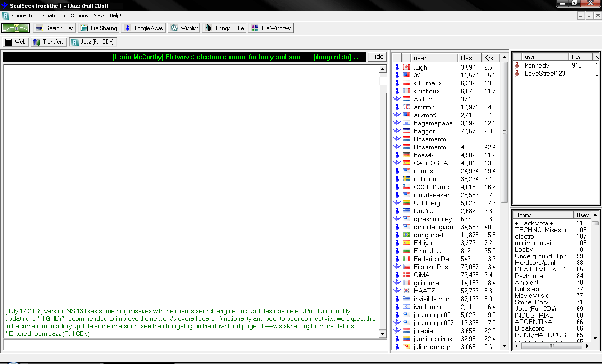The image size is (602, 364).
Task: Click the UK flag beside amitron
Action: [x=406, y=107]
